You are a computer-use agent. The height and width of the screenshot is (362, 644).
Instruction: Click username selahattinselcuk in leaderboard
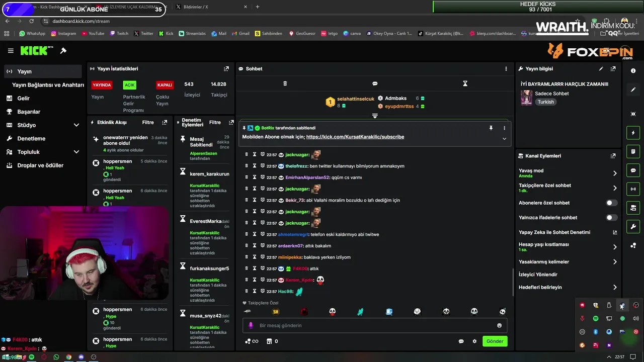(356, 99)
